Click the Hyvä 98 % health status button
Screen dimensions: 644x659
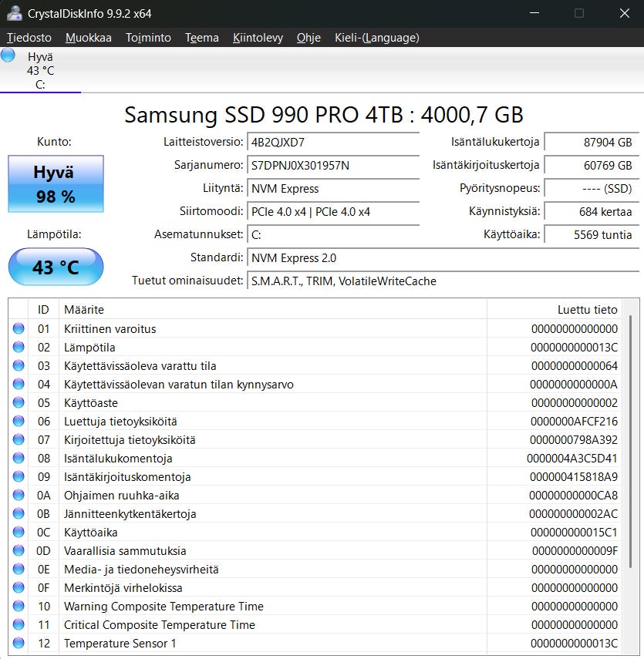(x=56, y=183)
